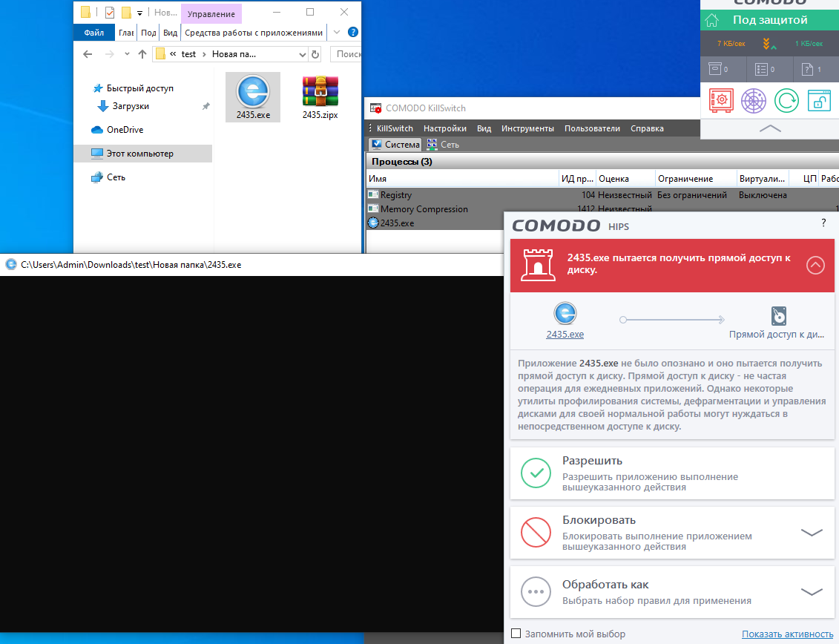Click the Comodo widget traffic arrows icon
This screenshot has width=839, height=644.
[x=769, y=44]
